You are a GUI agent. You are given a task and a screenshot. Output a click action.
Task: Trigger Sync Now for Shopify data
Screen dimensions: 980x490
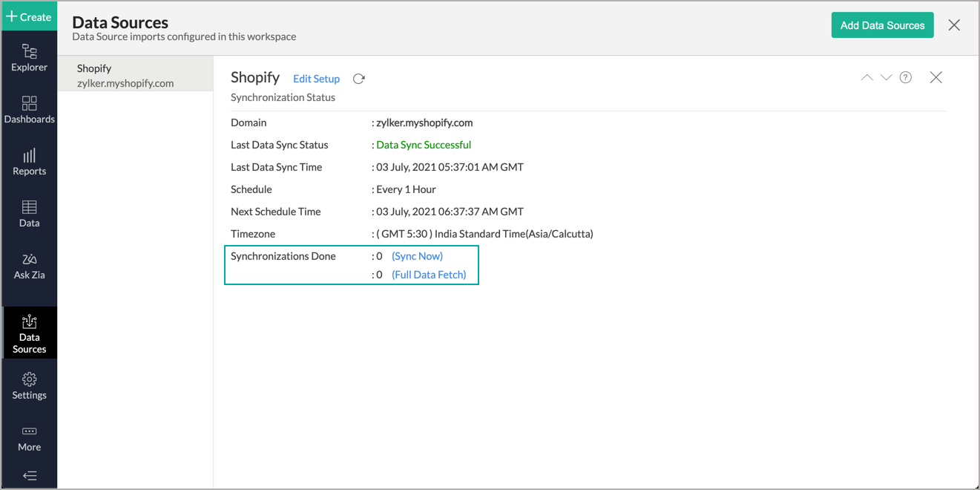click(x=417, y=255)
